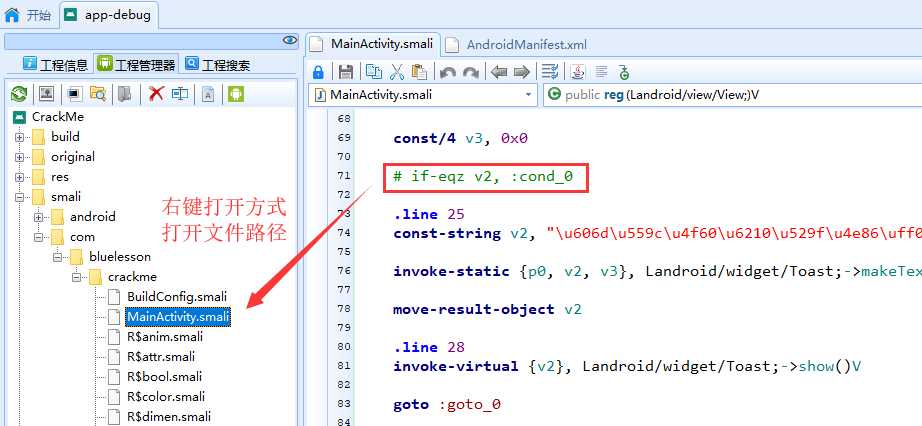
Task: Expand the android folder node
Action: tap(39, 218)
